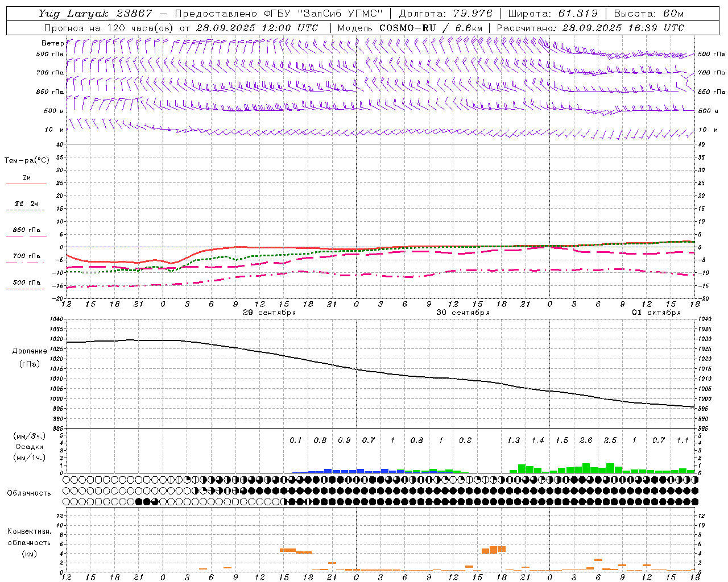
Task: Click the forecast header Прогноз на 120 часа(ов)
Action: [109, 28]
